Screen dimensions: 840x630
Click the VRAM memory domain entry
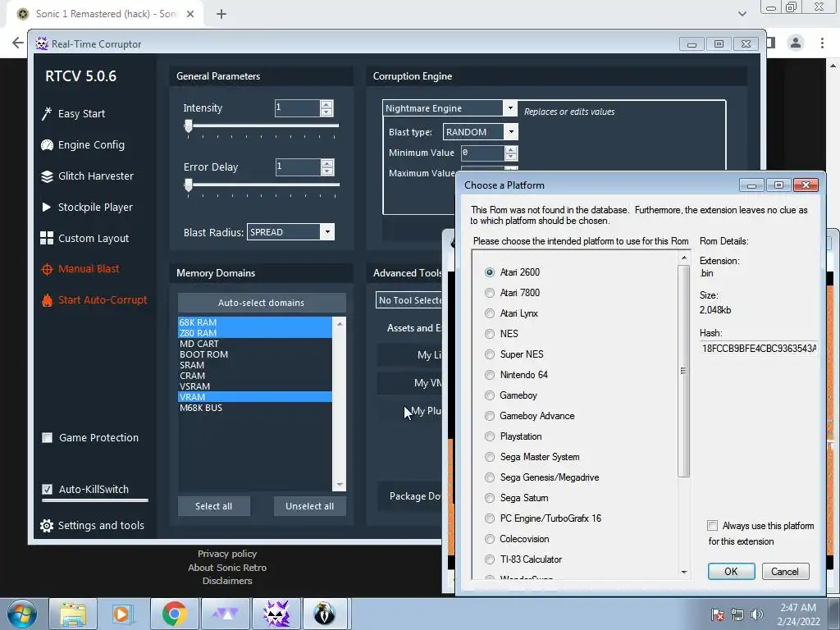[x=255, y=397]
